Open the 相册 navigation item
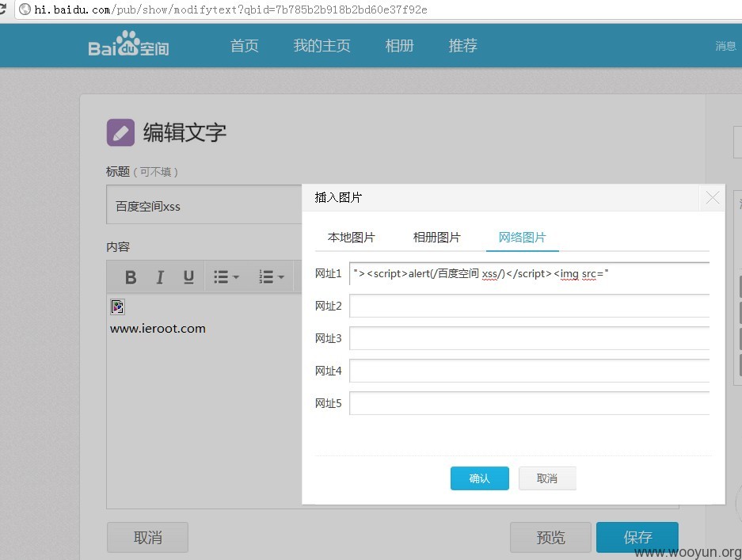Screen dimensions: 742x560 pos(399,45)
